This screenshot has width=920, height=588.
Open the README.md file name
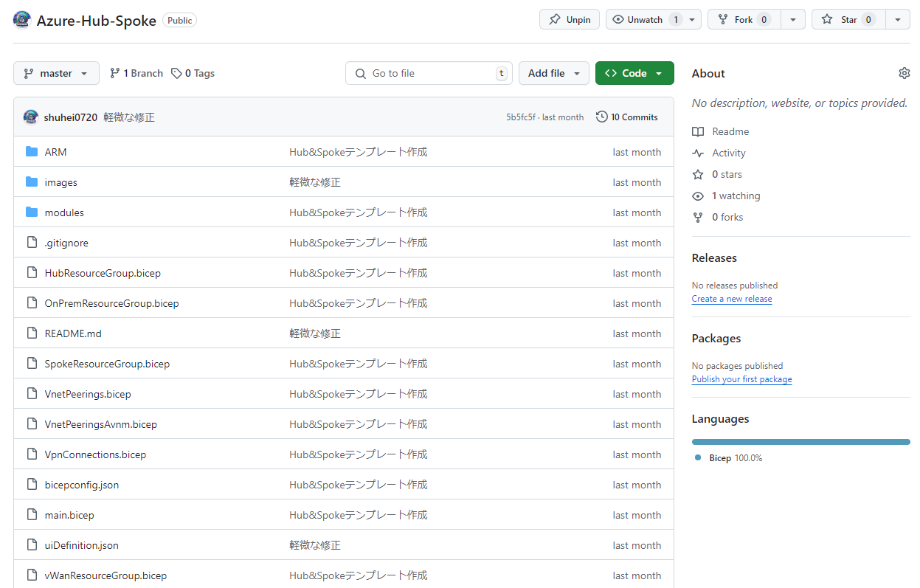pos(73,333)
